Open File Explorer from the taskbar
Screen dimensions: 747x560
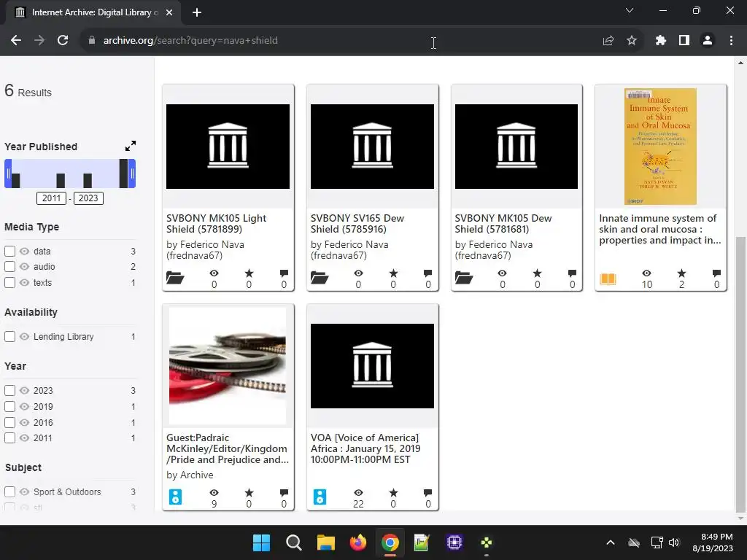(x=326, y=542)
